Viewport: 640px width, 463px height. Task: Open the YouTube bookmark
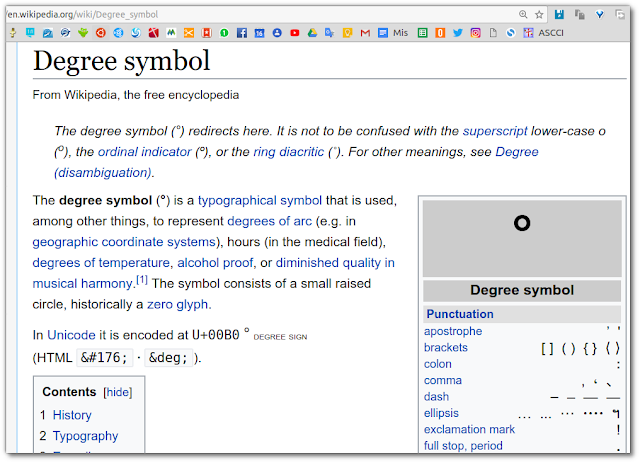pyautogui.click(x=295, y=33)
